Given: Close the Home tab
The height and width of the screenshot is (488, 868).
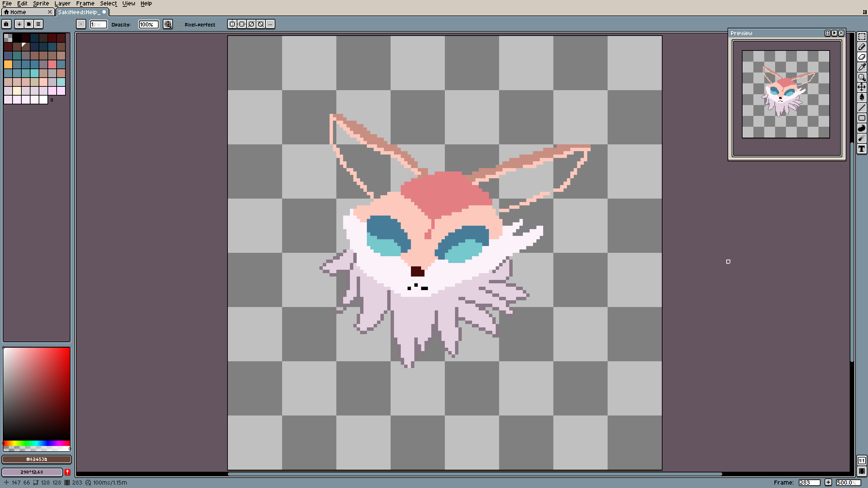Looking at the screenshot, I should tap(50, 12).
